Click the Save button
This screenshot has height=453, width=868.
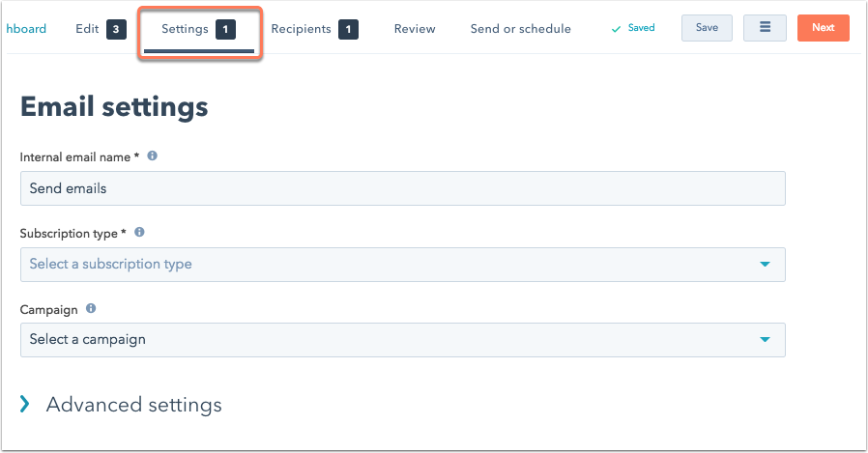pyautogui.click(x=707, y=28)
